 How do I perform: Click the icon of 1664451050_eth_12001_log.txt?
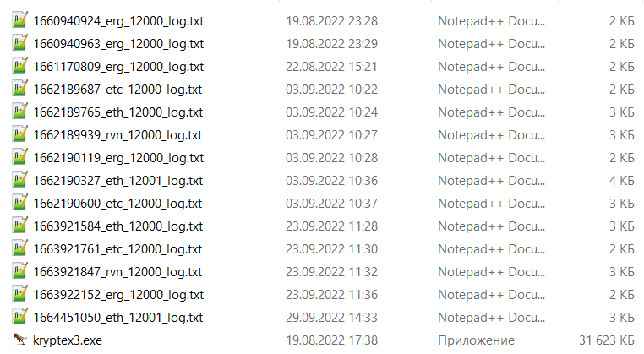(x=19, y=317)
